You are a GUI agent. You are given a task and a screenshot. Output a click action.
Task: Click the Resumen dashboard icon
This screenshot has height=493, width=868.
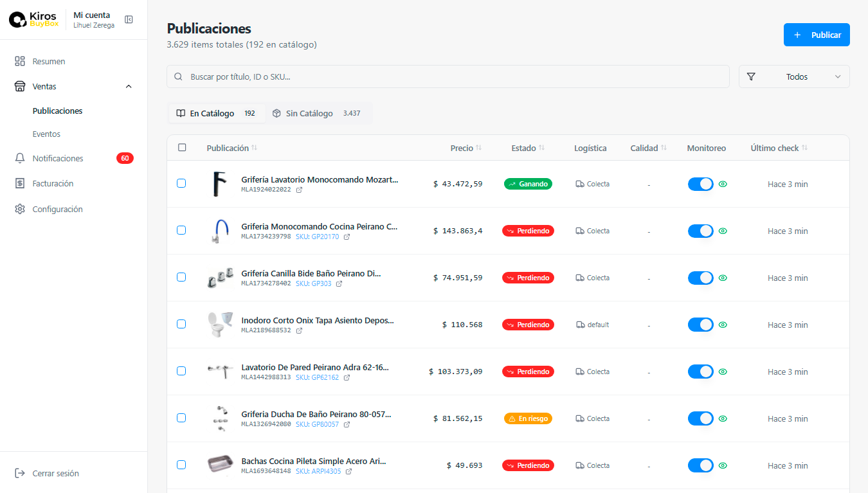(20, 62)
